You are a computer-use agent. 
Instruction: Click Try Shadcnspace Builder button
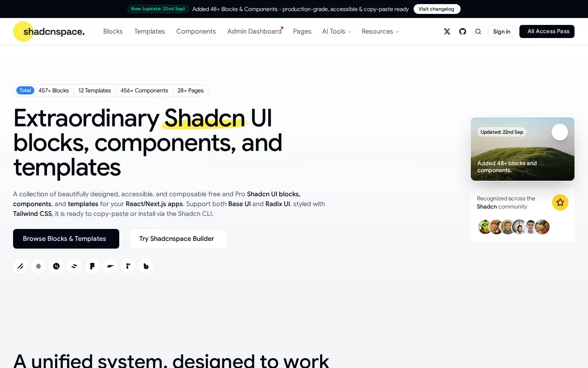(x=178, y=239)
